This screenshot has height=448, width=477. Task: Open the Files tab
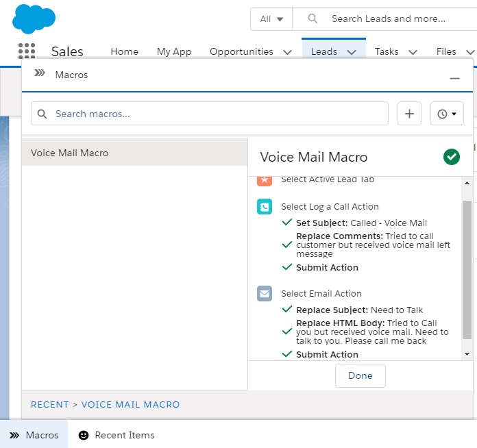click(x=446, y=51)
